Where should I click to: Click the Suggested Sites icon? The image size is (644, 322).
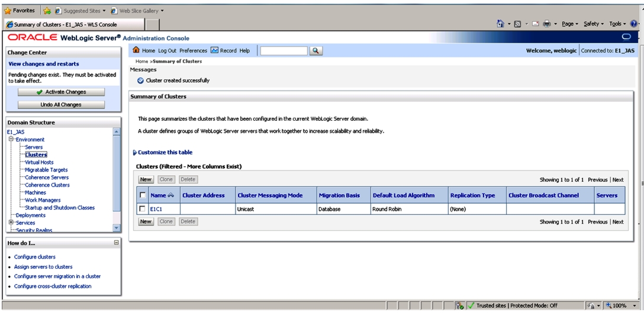(x=58, y=11)
